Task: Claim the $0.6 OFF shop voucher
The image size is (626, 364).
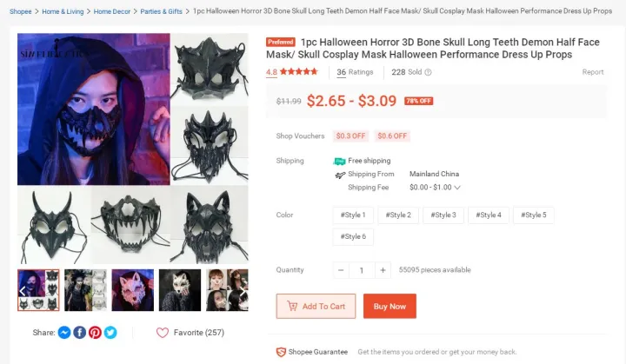Action: pyautogui.click(x=392, y=136)
